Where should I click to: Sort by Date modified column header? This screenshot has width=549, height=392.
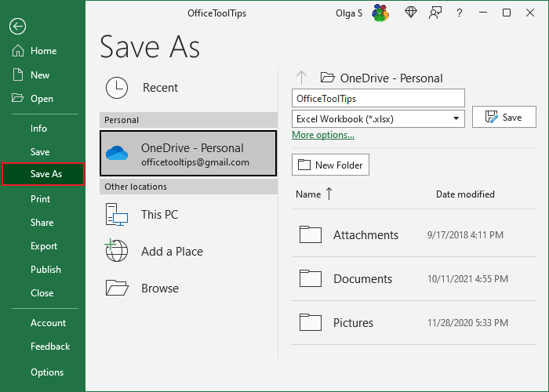[465, 194]
